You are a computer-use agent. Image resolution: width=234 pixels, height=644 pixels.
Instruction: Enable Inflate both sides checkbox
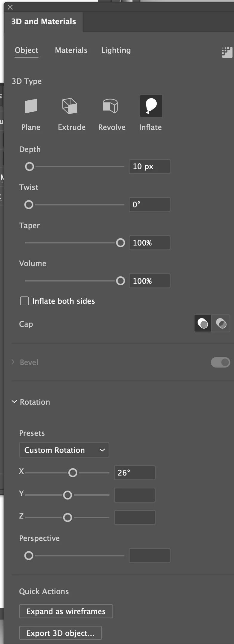24,301
